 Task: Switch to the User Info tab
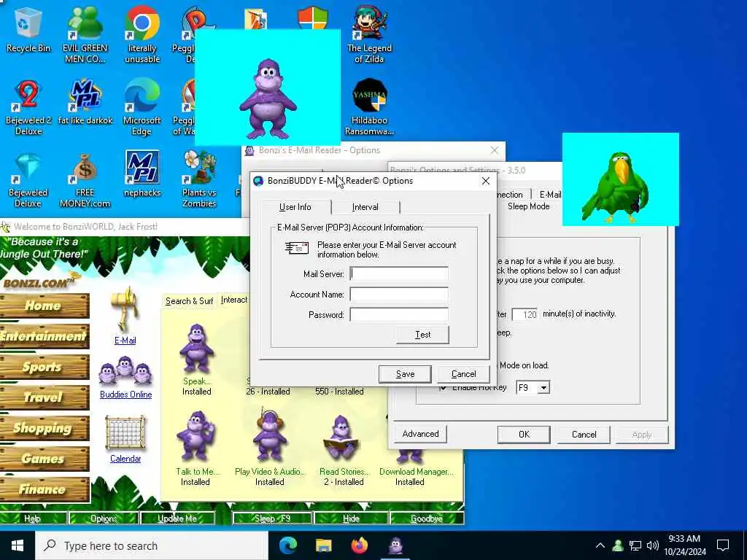pos(295,206)
